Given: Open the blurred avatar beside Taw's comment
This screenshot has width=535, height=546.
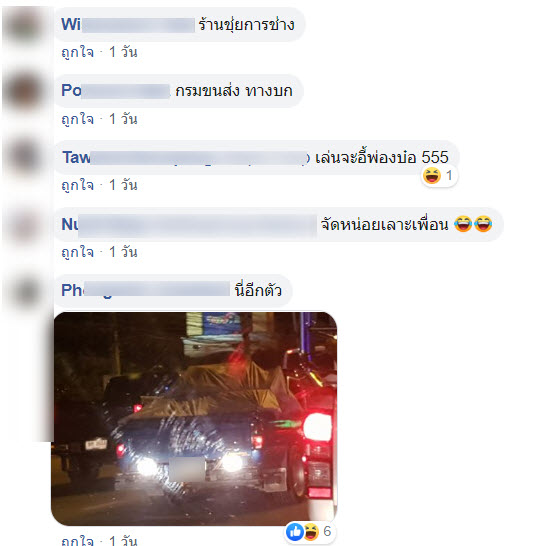Looking at the screenshot, I should 25,158.
